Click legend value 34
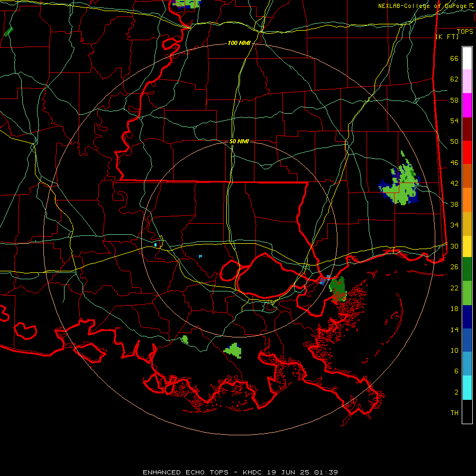This screenshot has width=476, height=476. 454,225
